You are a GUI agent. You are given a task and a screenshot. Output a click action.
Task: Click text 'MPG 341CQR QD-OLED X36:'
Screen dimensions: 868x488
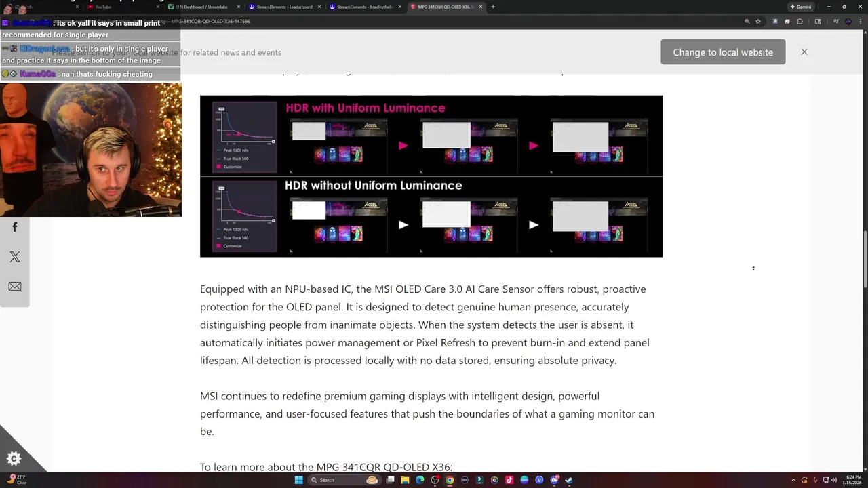384,467
